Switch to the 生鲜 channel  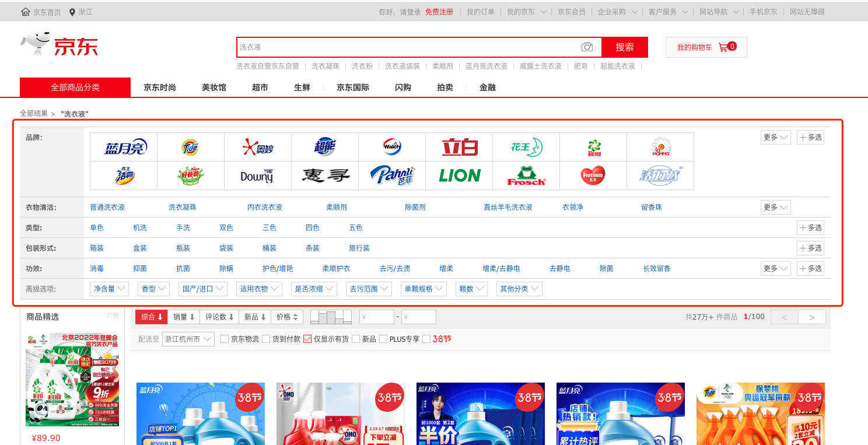click(302, 87)
